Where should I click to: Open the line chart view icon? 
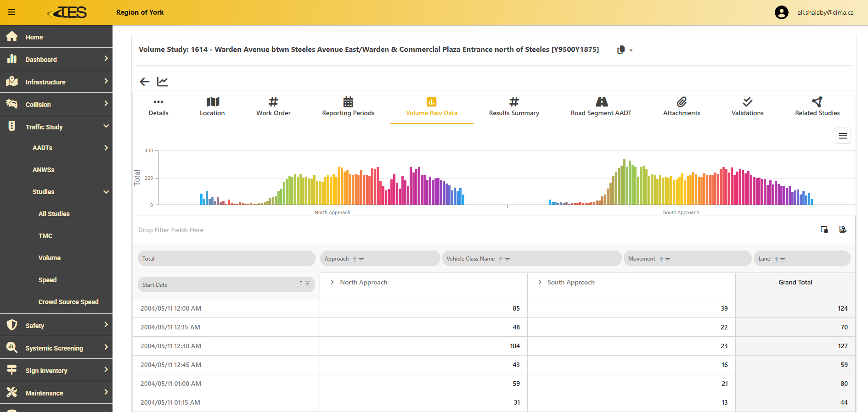pyautogui.click(x=163, y=82)
